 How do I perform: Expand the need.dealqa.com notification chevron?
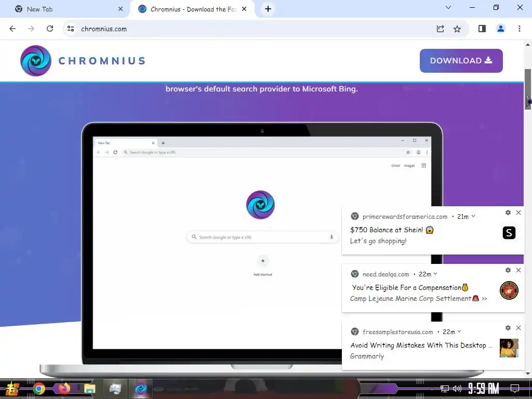(x=435, y=274)
